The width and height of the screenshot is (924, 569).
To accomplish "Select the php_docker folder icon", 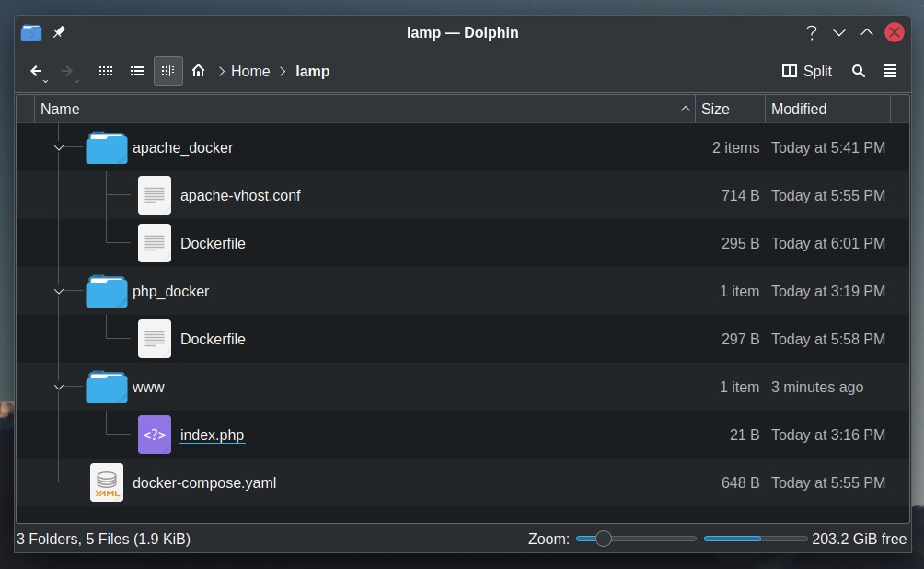I will pyautogui.click(x=107, y=291).
